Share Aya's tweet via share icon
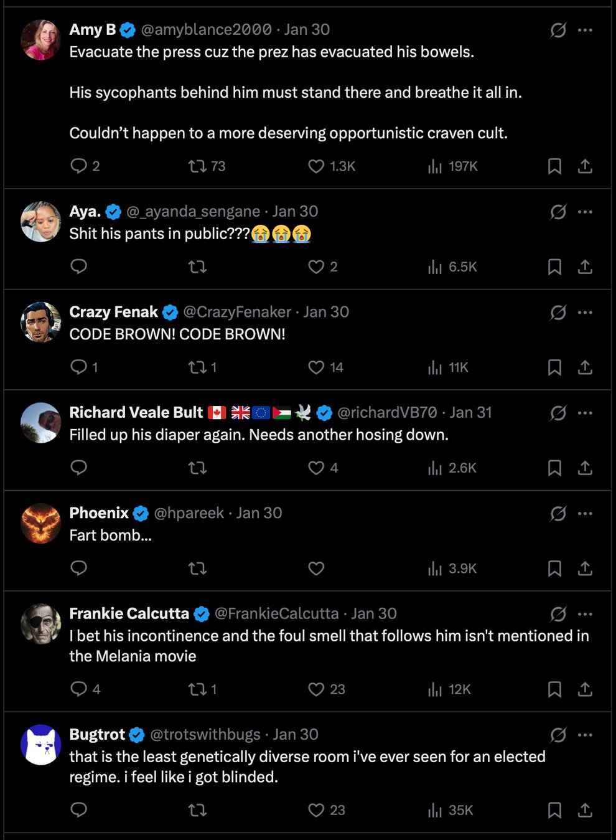The height and width of the screenshot is (840, 616). pos(585,267)
